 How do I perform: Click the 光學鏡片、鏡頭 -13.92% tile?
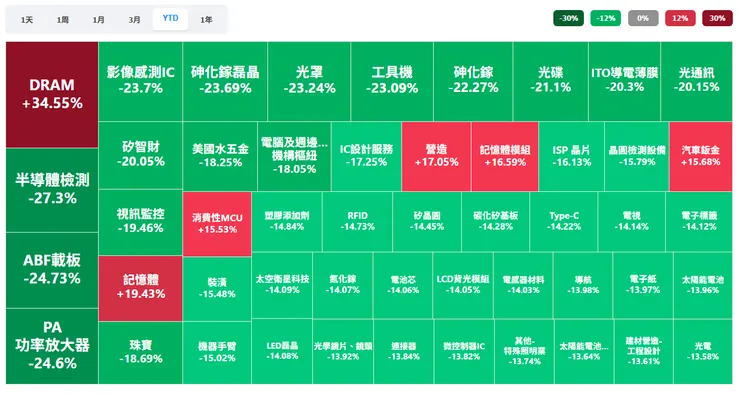[x=343, y=351]
